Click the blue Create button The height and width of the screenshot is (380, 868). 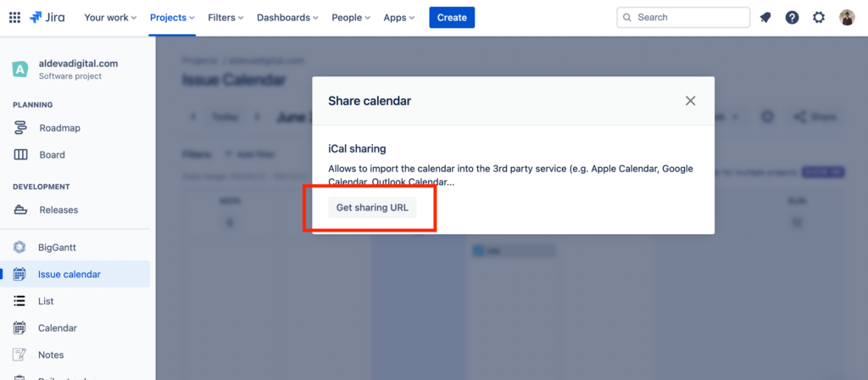pyautogui.click(x=452, y=18)
